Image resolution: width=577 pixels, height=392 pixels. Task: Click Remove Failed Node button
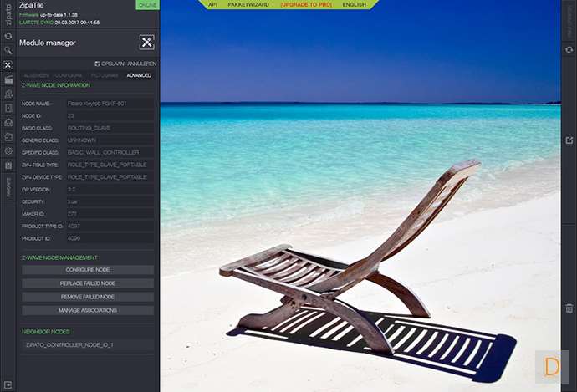pos(88,297)
